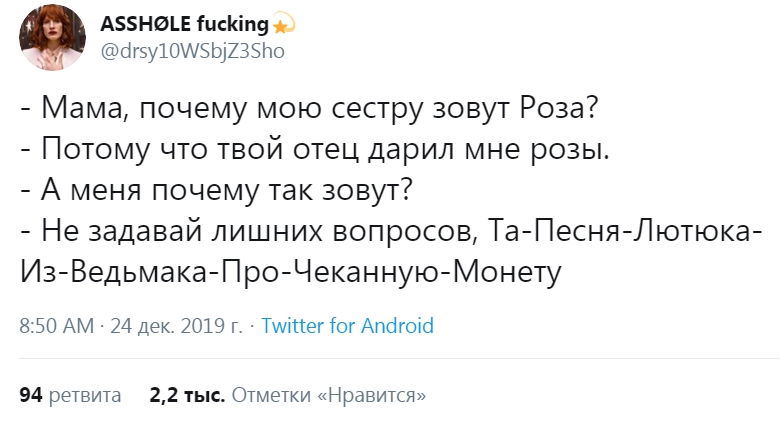Click the Twitter for Android source link
The height and width of the screenshot is (421, 780).
(x=347, y=325)
